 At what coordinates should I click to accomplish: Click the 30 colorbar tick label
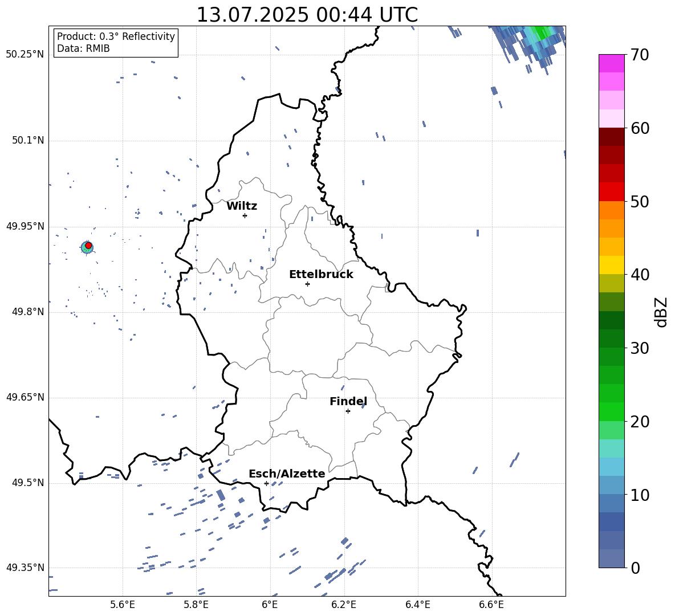[x=640, y=348]
